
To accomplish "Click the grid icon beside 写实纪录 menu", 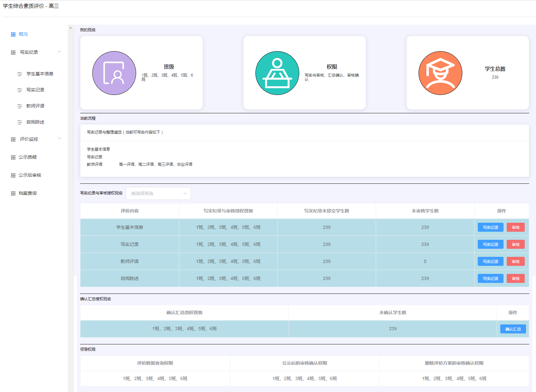I will (13, 52).
